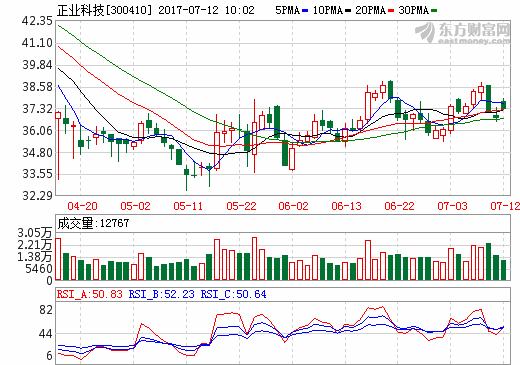Click the 44 RSI axis label
Image resolution: width=520 pixels, height=365 pixels.
point(46,334)
